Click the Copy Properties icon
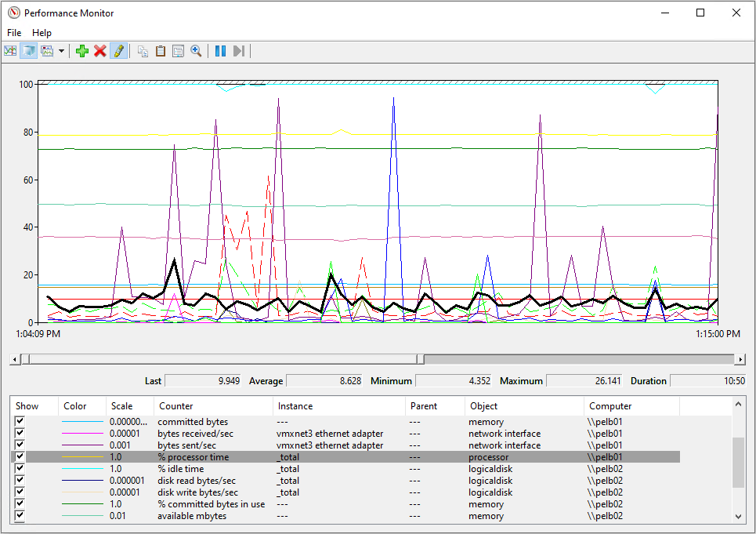The height and width of the screenshot is (534, 756). click(142, 50)
